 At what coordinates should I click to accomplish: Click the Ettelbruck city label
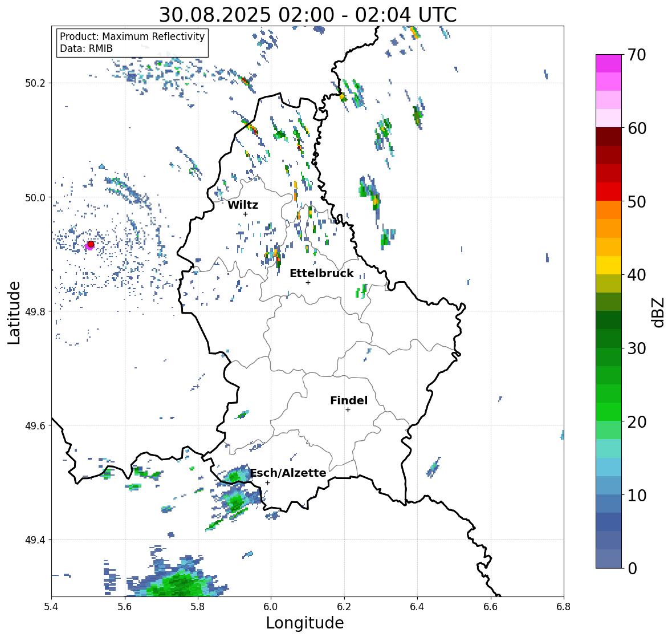(321, 274)
